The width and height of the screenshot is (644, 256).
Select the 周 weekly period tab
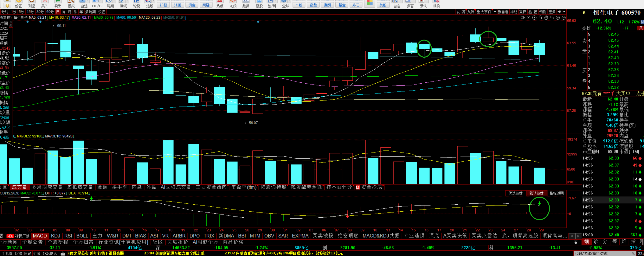[64, 12]
